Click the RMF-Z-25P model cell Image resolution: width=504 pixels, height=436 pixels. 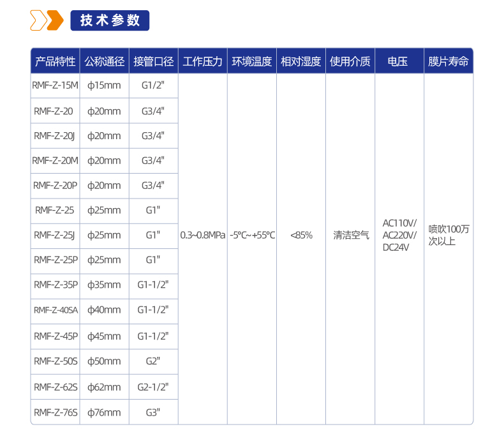[56, 260]
